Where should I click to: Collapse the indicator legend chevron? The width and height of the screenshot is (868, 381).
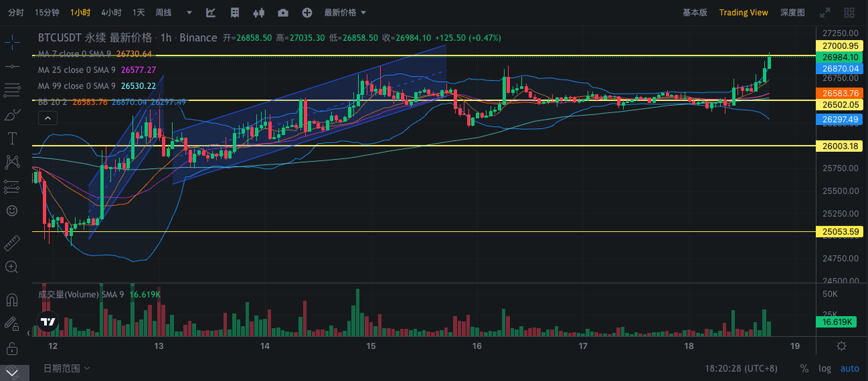(47, 118)
